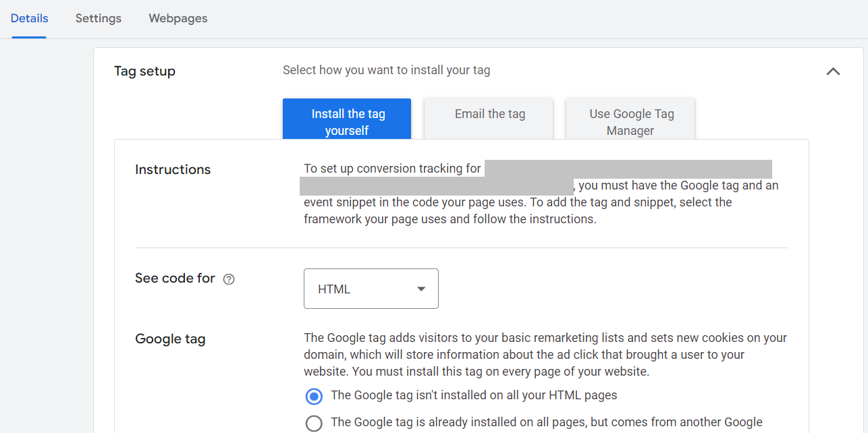
Task: Click the up chevron to collapse Tag setup
Action: (833, 71)
